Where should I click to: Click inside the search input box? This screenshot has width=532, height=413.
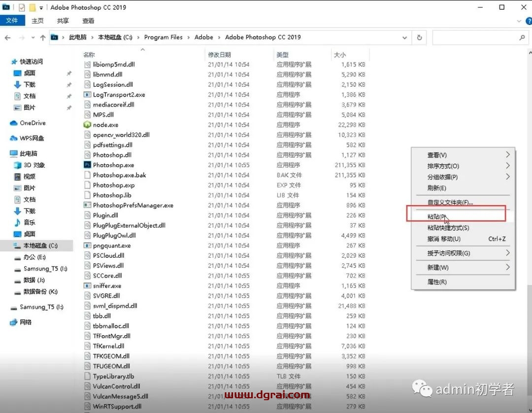(x=476, y=37)
